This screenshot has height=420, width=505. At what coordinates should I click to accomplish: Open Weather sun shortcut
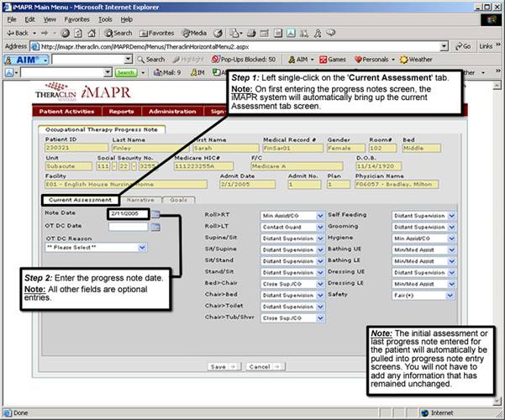[416, 60]
